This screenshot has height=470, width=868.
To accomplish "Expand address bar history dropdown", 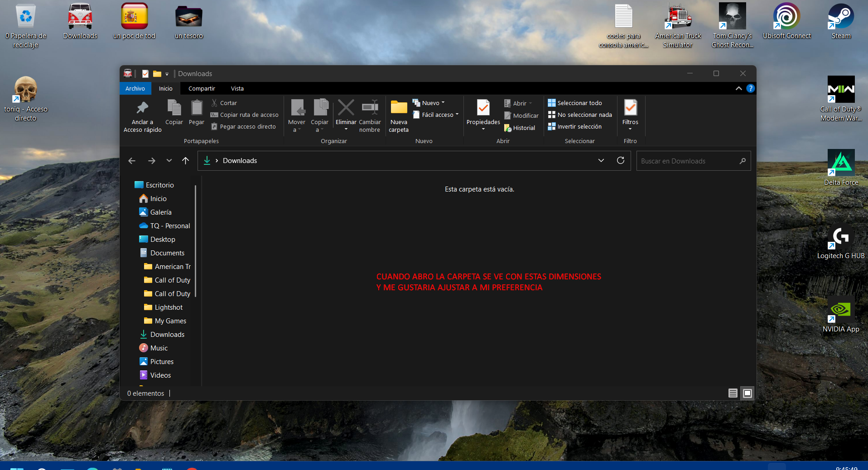I will (x=601, y=161).
